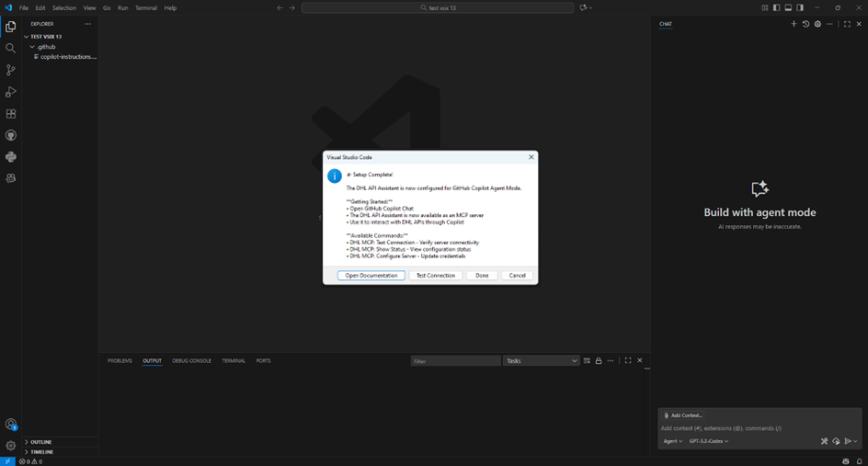Image resolution: width=868 pixels, height=466 pixels.
Task: Select the copilot-instructions file in Explorer
Action: coord(67,57)
